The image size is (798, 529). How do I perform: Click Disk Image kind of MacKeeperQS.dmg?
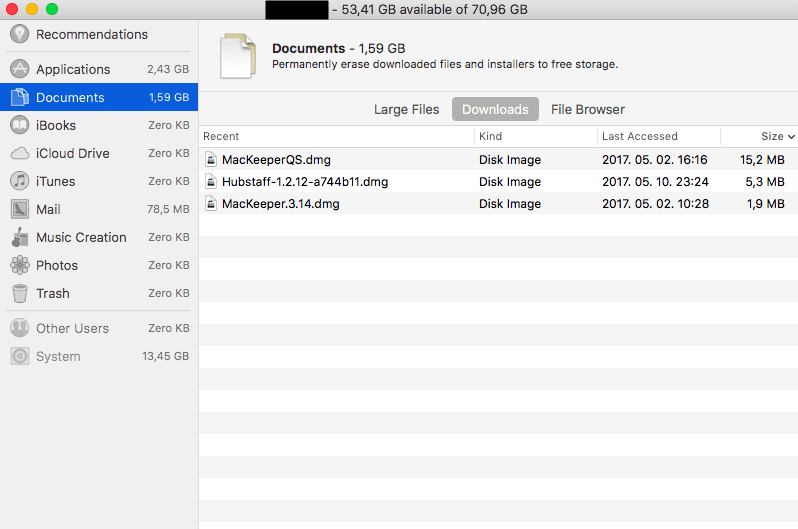pos(510,160)
